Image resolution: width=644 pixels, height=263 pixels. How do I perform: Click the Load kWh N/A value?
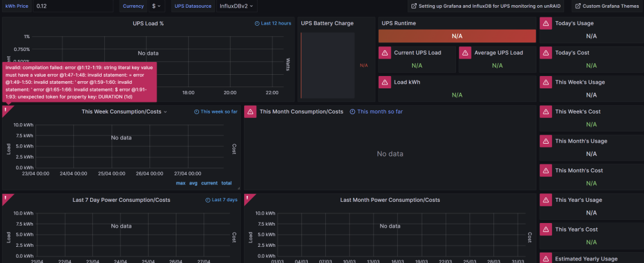(457, 95)
